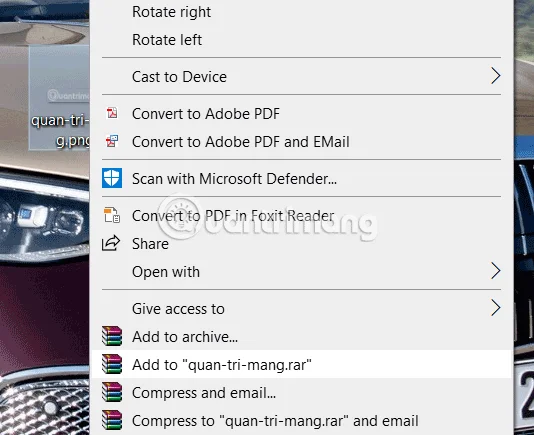534x435 pixels.
Task: Select Cast to Device menu entry
Action: tap(302, 76)
